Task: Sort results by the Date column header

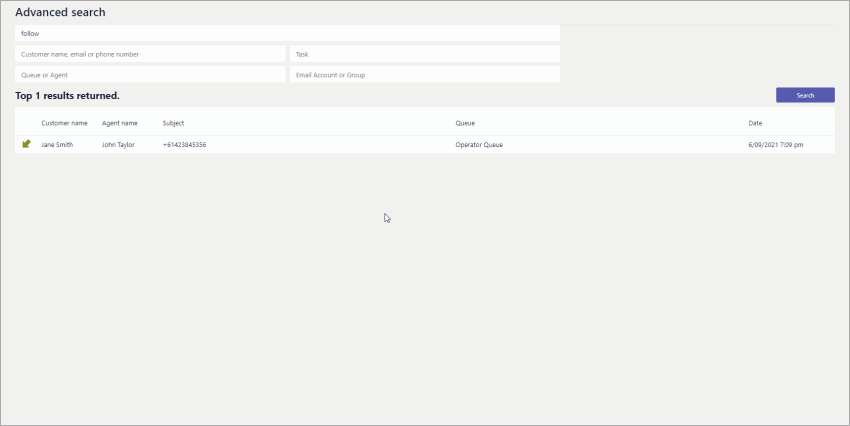Action: coord(755,123)
